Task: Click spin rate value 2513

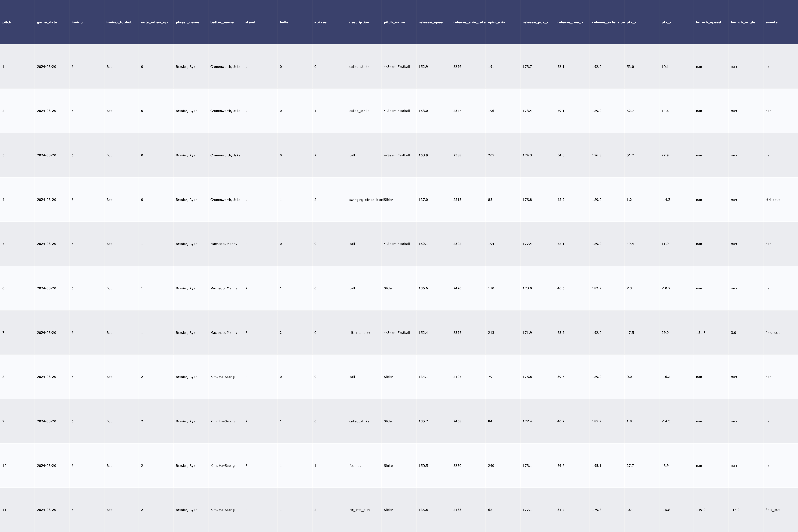Action: [457, 200]
